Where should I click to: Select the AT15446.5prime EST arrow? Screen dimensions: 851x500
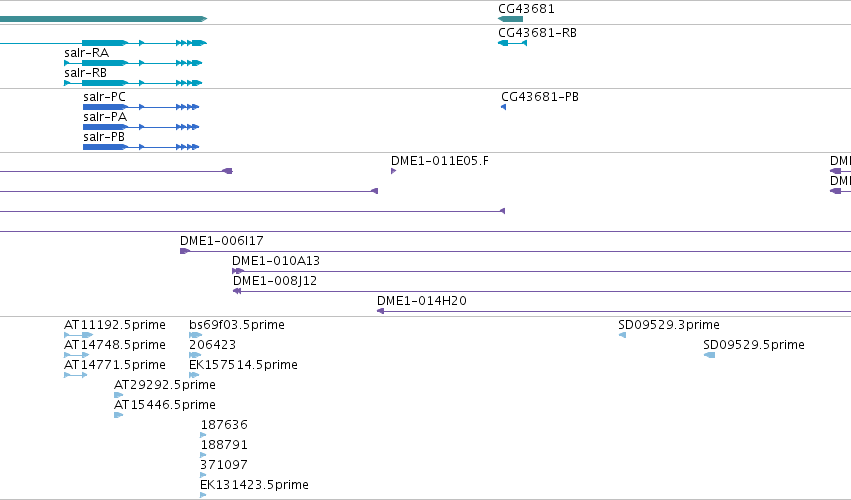[x=118, y=415]
